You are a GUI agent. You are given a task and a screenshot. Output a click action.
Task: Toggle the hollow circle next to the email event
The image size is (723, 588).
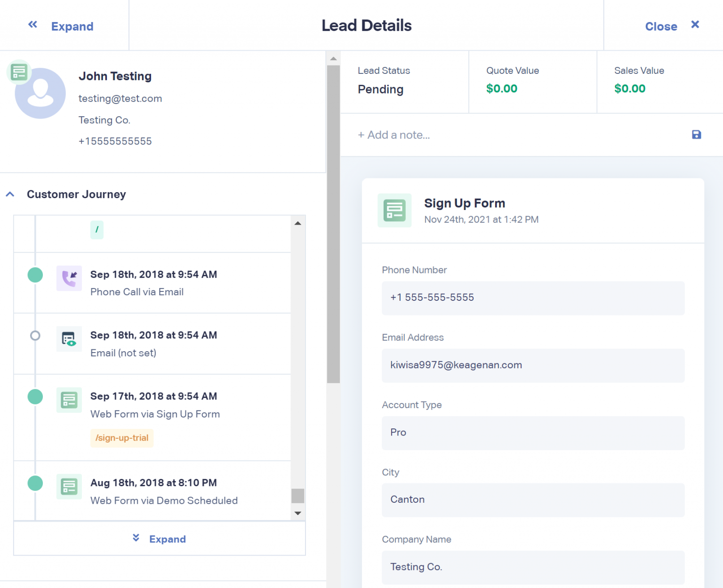tap(35, 336)
